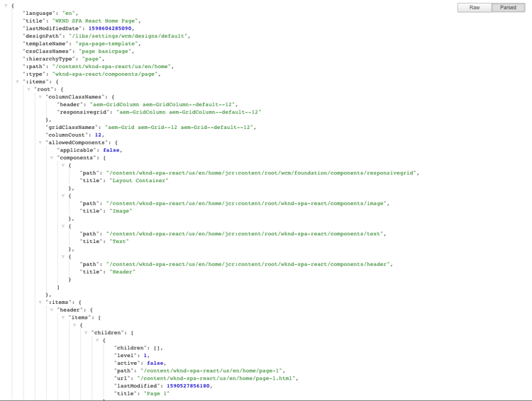Select the lastModified value 1590527856180
The image size is (532, 401).
point(188,385)
